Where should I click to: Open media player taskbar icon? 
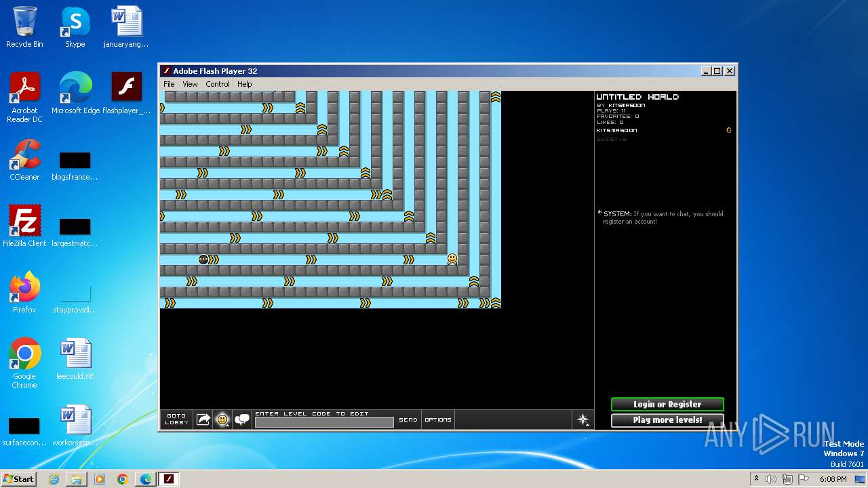tap(100, 479)
